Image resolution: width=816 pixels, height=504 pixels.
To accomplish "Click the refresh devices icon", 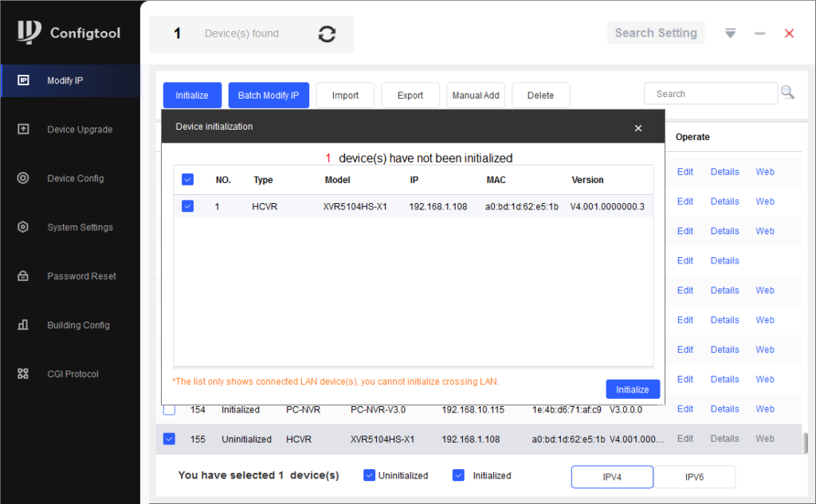I will [x=327, y=34].
